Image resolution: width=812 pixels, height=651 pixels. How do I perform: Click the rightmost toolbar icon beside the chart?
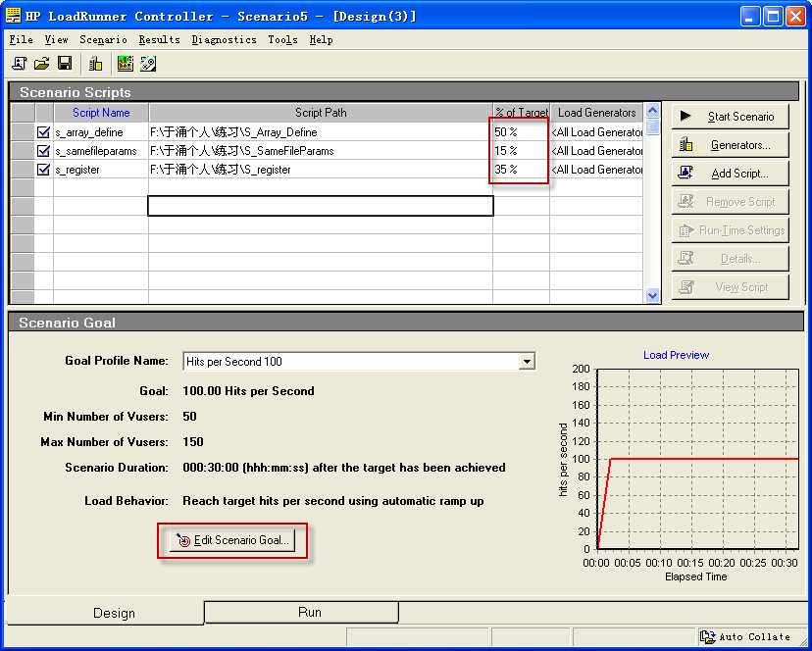(x=147, y=64)
